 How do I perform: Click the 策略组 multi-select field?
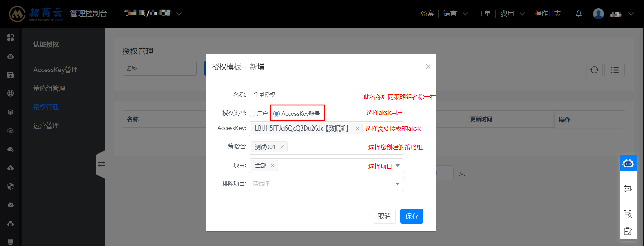point(326,147)
